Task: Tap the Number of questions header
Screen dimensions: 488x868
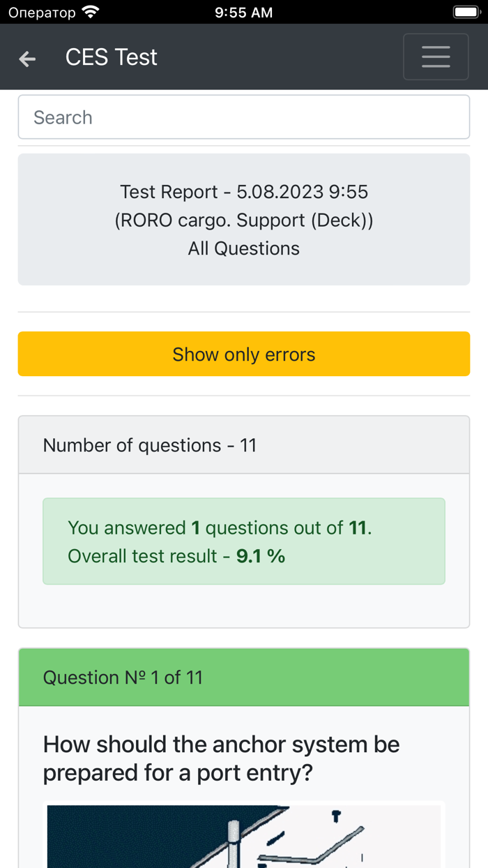Action: tap(243, 444)
